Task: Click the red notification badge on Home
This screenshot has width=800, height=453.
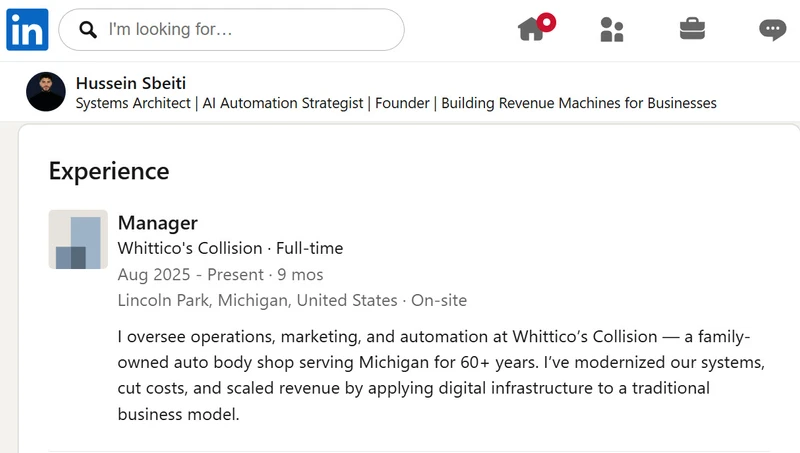Action: coord(546,22)
